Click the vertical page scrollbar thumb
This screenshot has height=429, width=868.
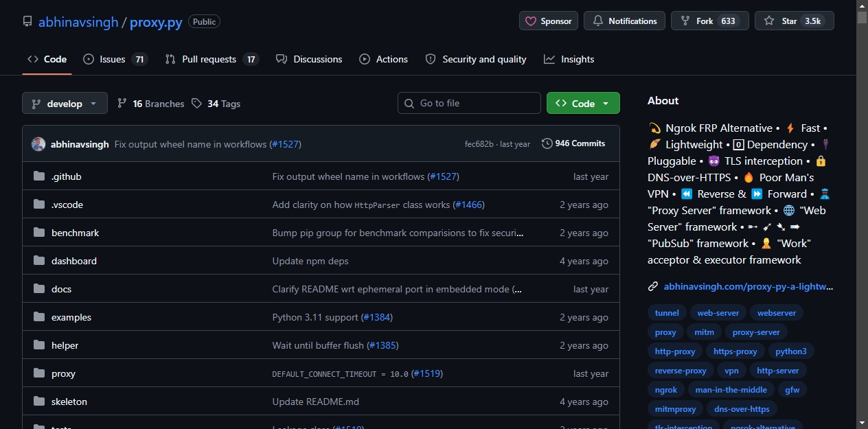pyautogui.click(x=862, y=18)
